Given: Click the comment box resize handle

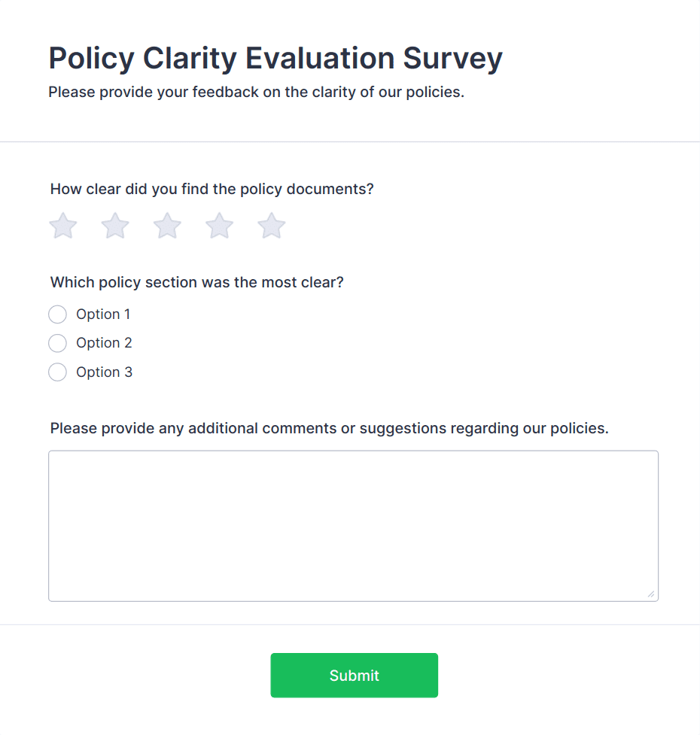Looking at the screenshot, I should click(x=651, y=594).
